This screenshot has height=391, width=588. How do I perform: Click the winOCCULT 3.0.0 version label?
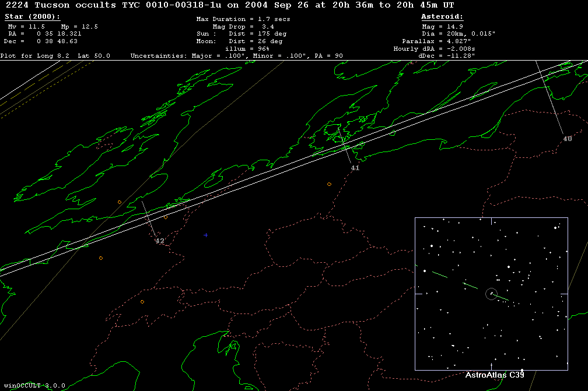click(33, 386)
